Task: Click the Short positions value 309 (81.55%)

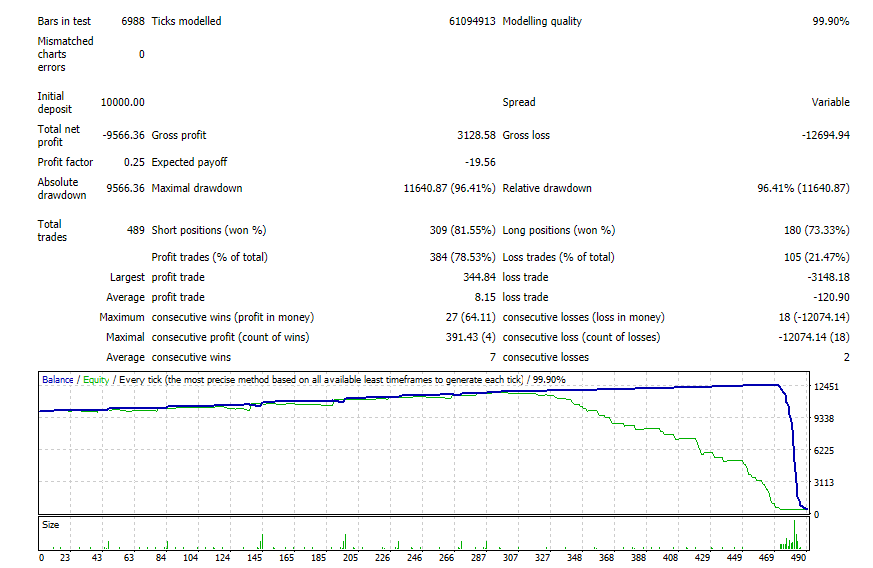Action: (x=462, y=231)
